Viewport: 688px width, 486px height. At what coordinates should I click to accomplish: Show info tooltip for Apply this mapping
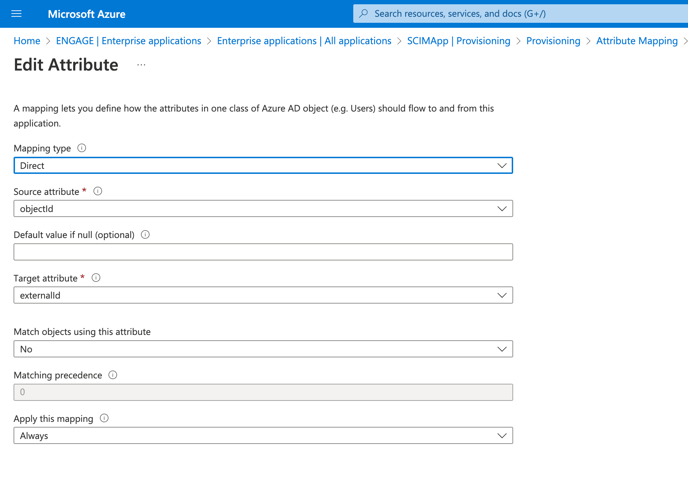(x=104, y=418)
